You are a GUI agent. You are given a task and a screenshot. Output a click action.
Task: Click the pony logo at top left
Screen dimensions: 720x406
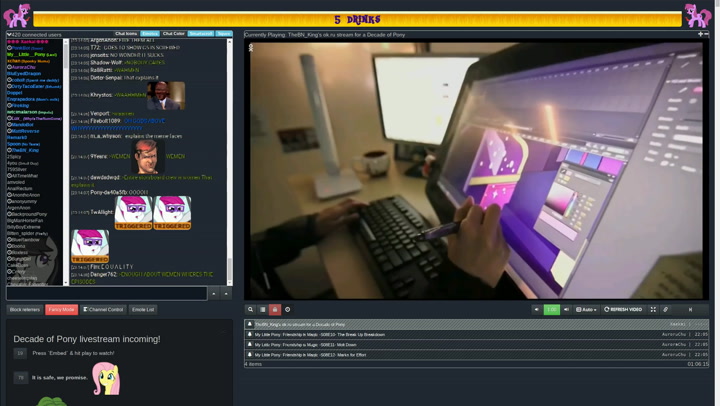click(17, 15)
